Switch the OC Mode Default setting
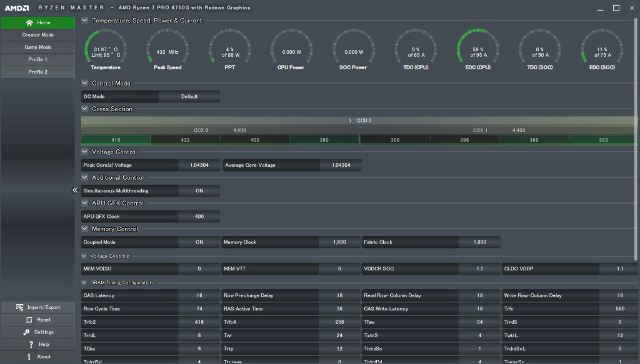640x364 pixels. tap(189, 97)
